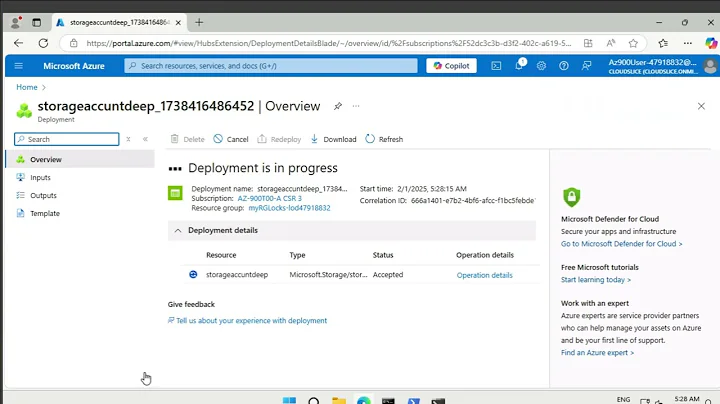The height and width of the screenshot is (404, 720).
Task: Click the account avatar picture
Action: pyautogui.click(x=710, y=66)
